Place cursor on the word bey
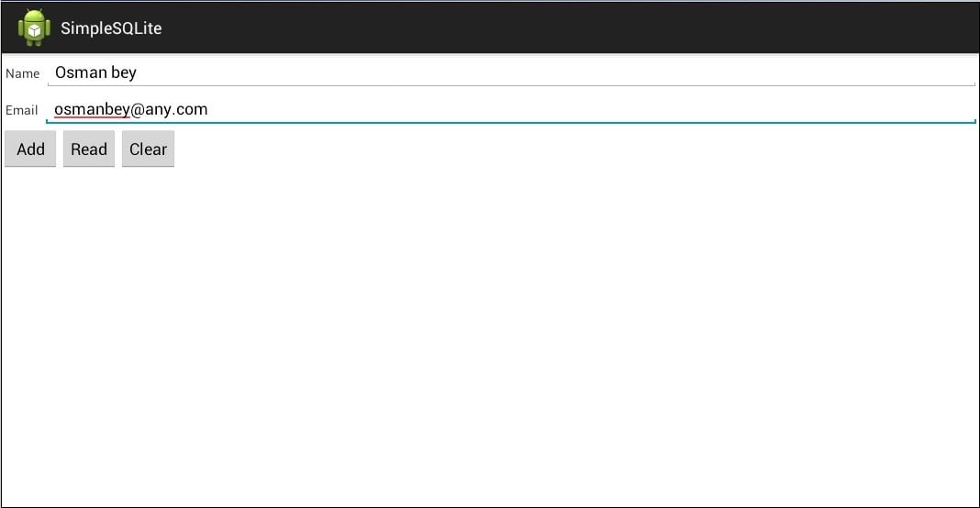Screen dimensions: 980x508 click(x=124, y=73)
